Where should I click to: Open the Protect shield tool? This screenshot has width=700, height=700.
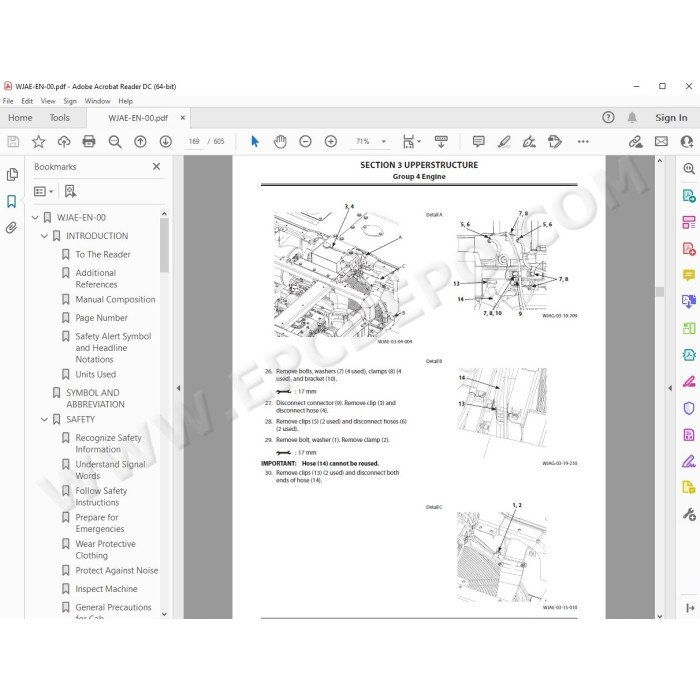[688, 408]
